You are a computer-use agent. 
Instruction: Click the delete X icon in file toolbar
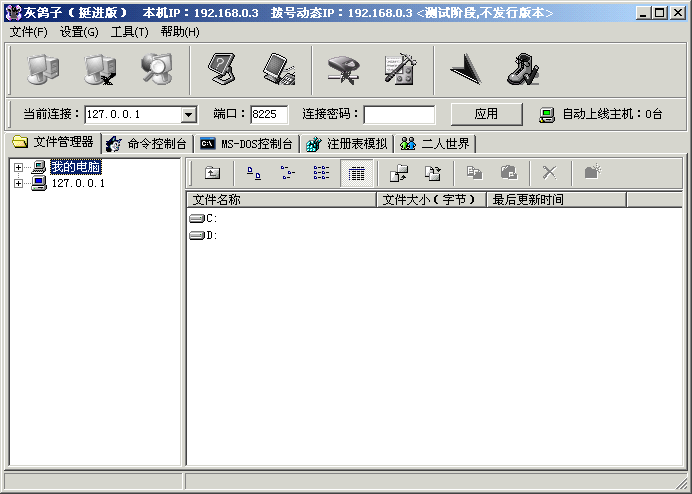pos(549,173)
